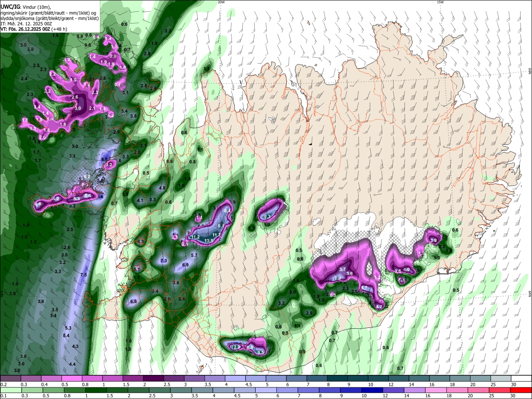This screenshot has height=399, width=532.
Task: Click the 7.2 snowfall value on the glacier
Action: pos(338,278)
